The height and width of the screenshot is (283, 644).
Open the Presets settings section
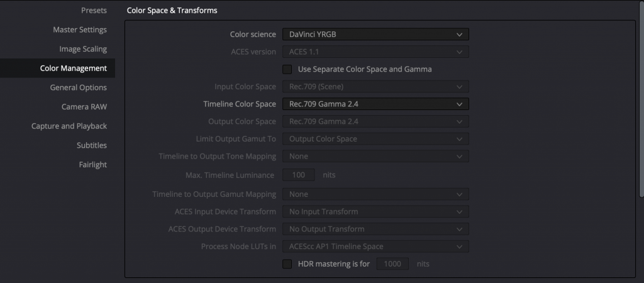click(x=94, y=11)
